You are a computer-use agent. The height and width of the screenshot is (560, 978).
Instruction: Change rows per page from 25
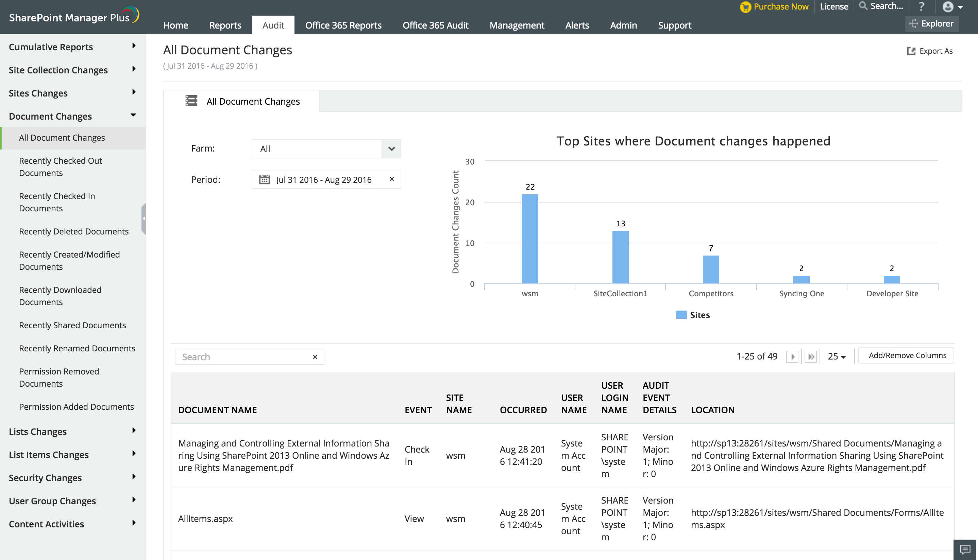pos(836,356)
